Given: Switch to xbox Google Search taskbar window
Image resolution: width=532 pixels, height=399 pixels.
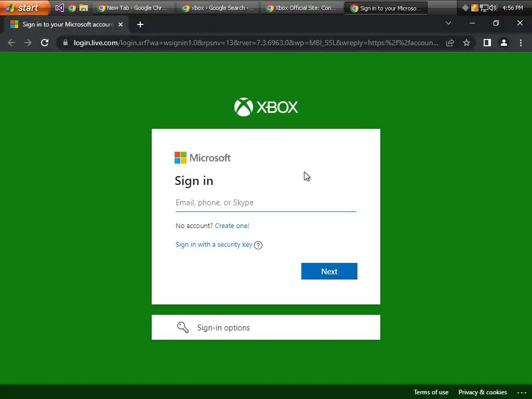Looking at the screenshot, I should 218,8.
